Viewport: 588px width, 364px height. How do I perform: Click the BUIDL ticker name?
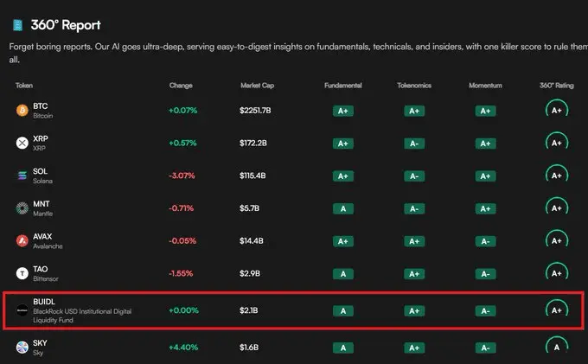tap(44, 302)
